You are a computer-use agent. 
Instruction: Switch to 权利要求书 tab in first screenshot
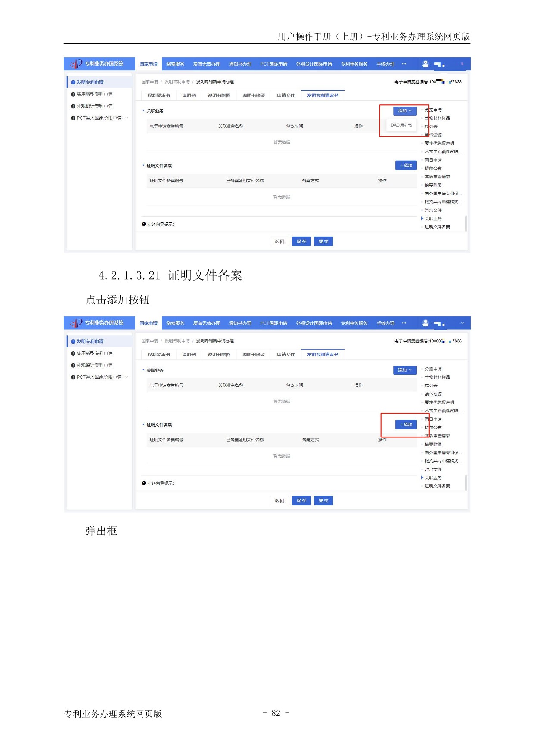click(158, 96)
